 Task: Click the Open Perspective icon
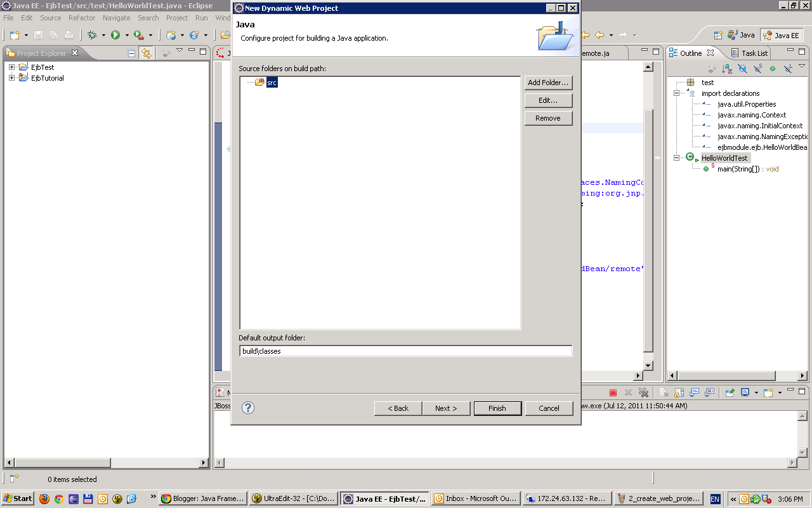point(718,35)
